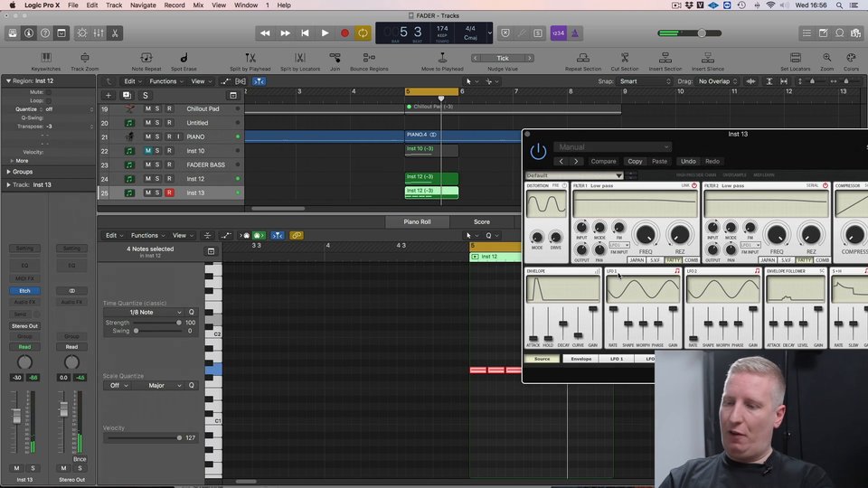868x488 pixels.
Task: Click the Stereo Out output slot
Action: (x=25, y=326)
